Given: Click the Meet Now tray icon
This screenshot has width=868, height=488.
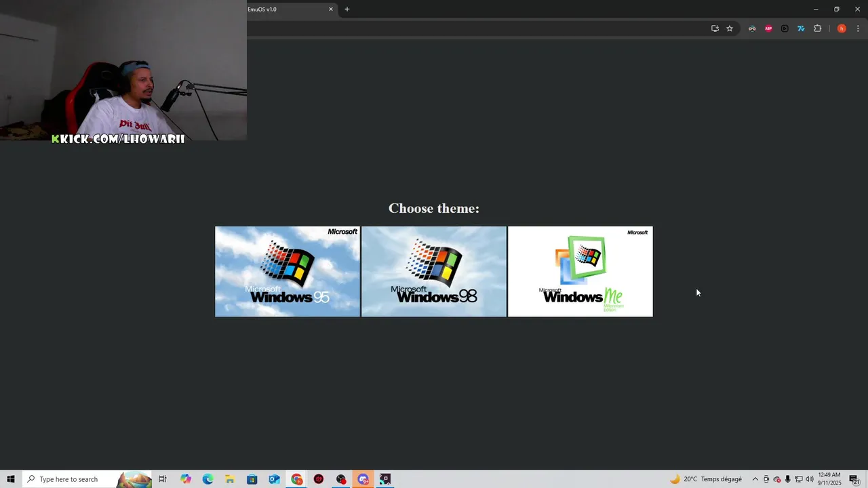Looking at the screenshot, I should tap(766, 479).
